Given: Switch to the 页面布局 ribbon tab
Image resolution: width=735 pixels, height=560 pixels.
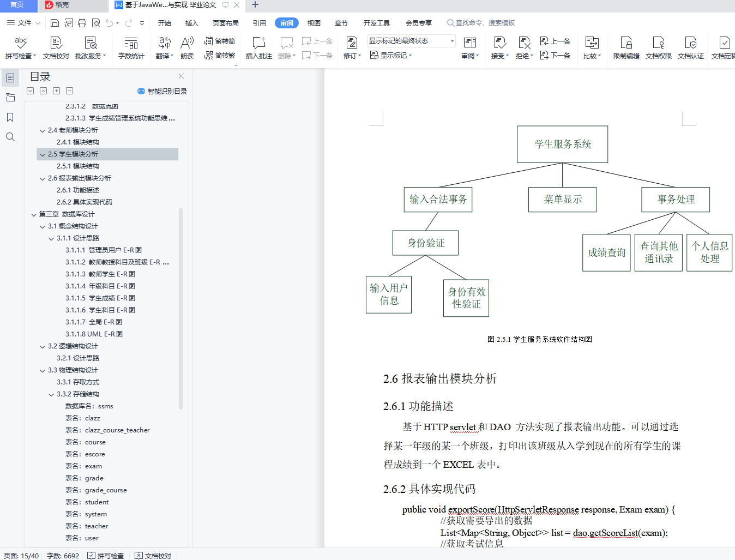Looking at the screenshot, I should pos(226,23).
